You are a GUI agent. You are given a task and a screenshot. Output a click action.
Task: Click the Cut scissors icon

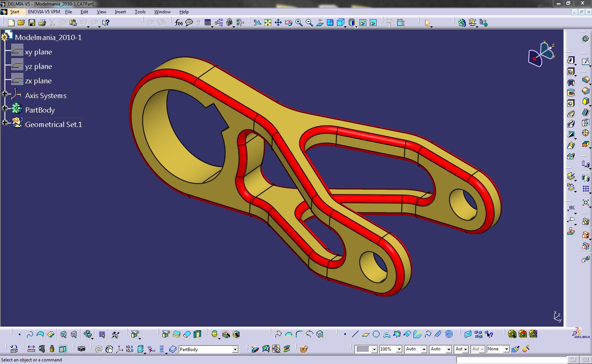(x=52, y=23)
